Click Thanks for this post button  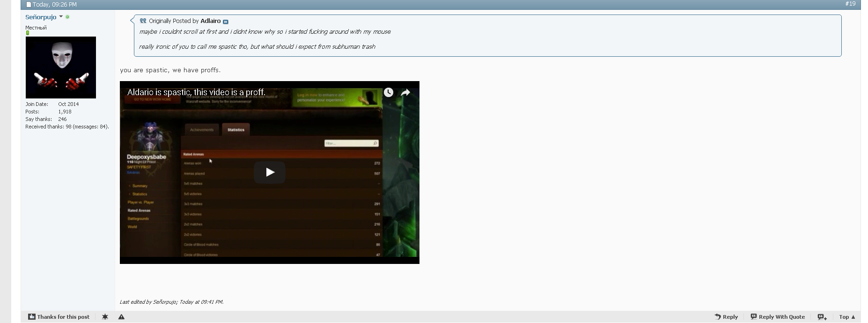pos(59,317)
